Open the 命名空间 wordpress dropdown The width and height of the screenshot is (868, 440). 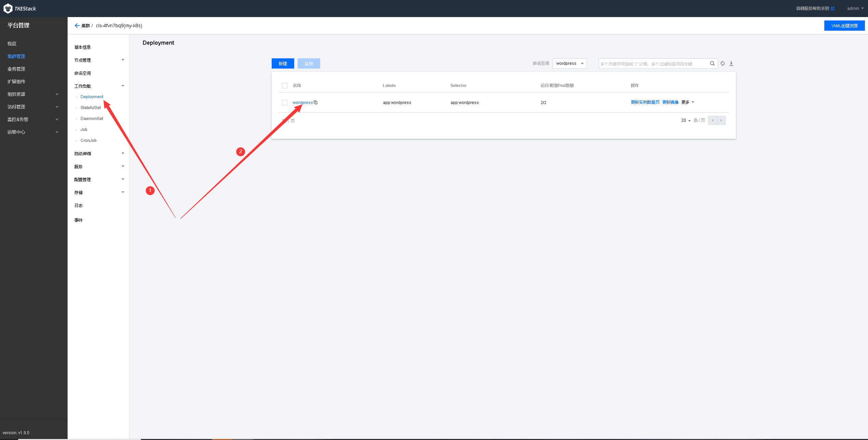click(569, 63)
